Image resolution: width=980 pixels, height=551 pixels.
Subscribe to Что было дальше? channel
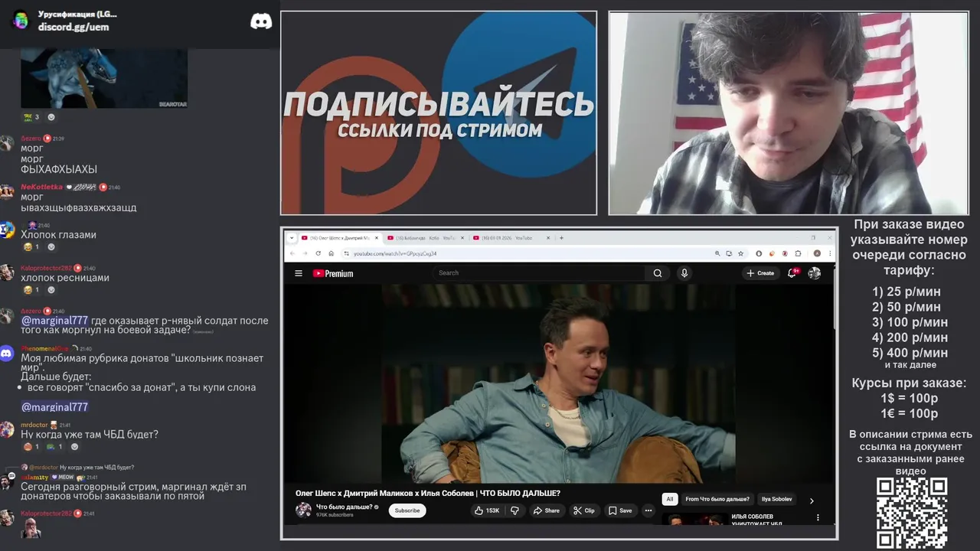tap(407, 510)
